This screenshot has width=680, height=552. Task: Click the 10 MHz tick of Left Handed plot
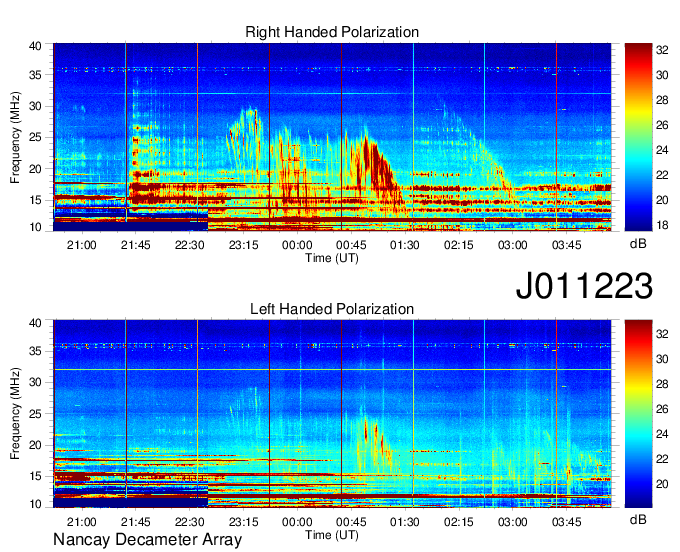(x=36, y=504)
